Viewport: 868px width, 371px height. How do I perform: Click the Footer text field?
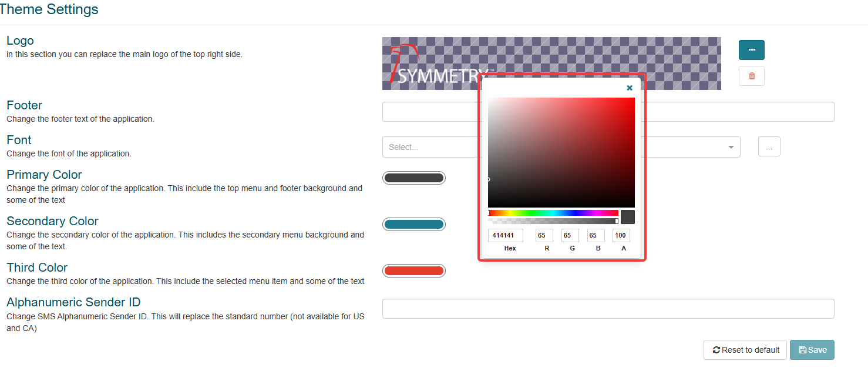coord(608,112)
